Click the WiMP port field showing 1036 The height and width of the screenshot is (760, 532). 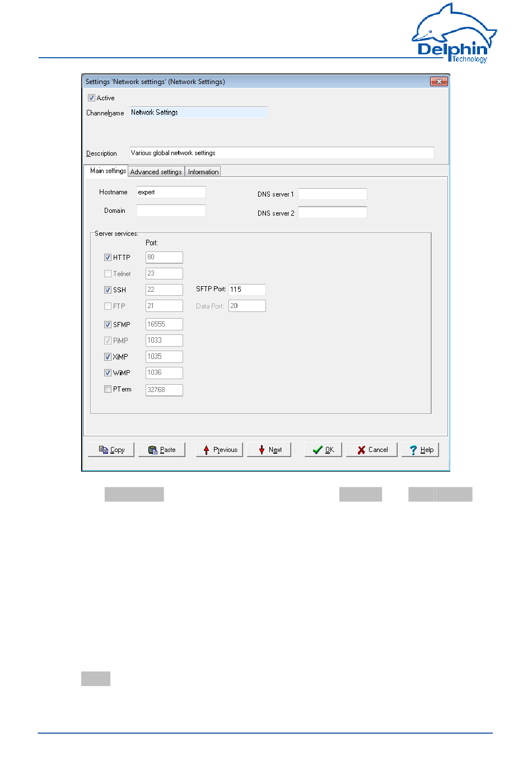(164, 373)
